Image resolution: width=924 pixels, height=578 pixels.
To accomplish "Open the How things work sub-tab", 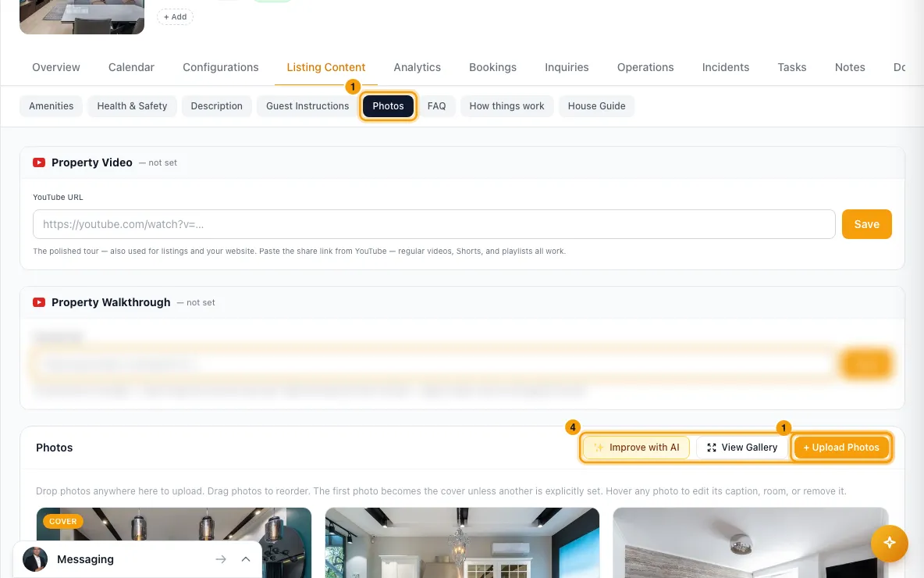I will [506, 106].
